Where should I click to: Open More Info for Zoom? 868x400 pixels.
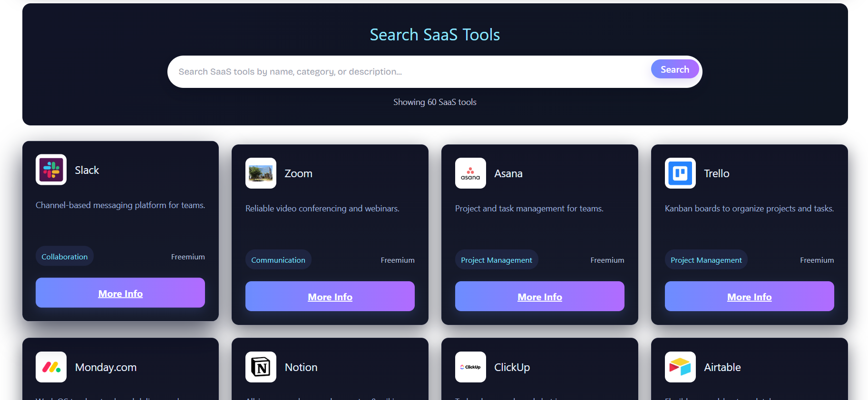point(330,296)
